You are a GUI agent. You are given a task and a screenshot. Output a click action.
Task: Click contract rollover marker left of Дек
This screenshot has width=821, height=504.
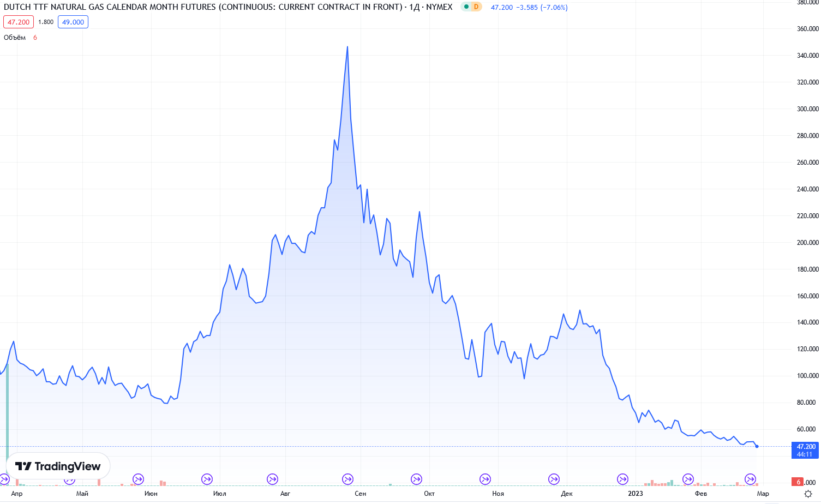(x=554, y=479)
